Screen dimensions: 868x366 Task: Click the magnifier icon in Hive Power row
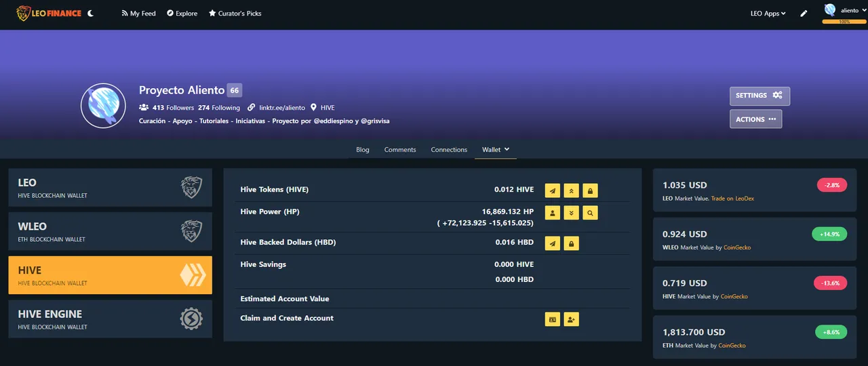point(590,213)
